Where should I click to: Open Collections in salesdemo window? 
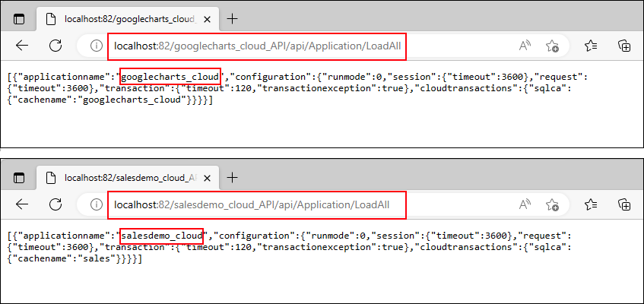click(x=623, y=204)
